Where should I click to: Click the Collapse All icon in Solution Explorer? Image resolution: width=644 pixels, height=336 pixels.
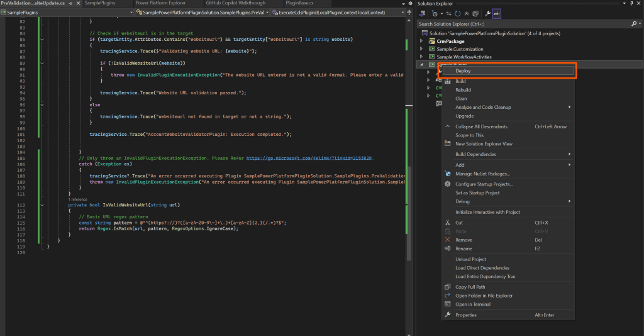[x=465, y=13]
